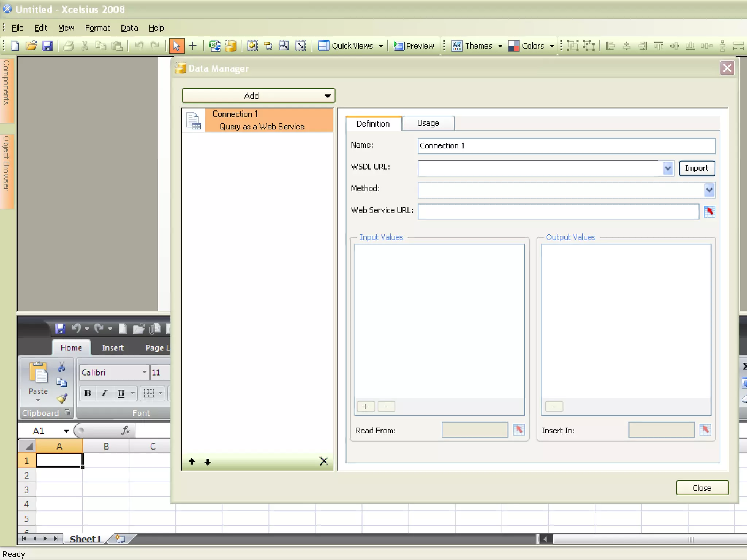Click the New document toolbar icon
This screenshot has height=560, width=747.
coord(15,46)
